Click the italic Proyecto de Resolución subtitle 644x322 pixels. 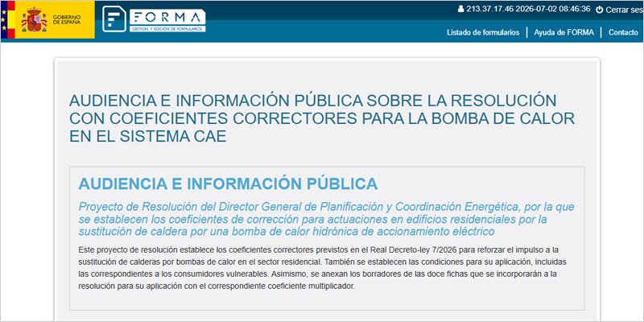pyautogui.click(x=326, y=219)
